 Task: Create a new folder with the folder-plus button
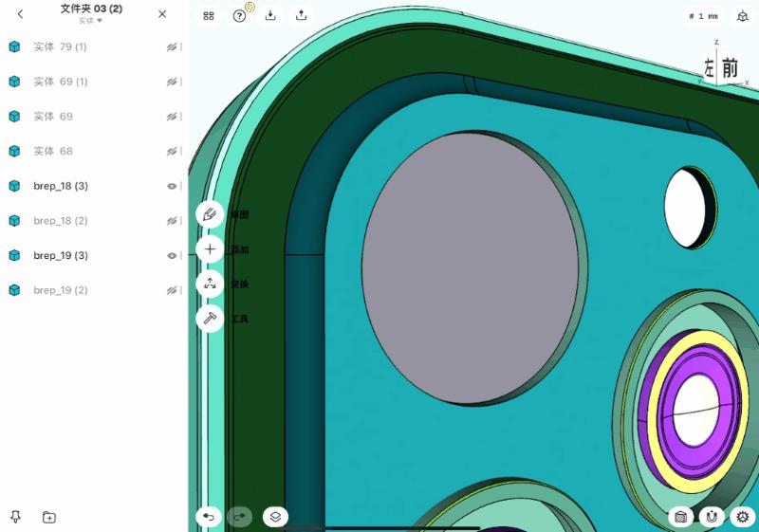click(49, 517)
